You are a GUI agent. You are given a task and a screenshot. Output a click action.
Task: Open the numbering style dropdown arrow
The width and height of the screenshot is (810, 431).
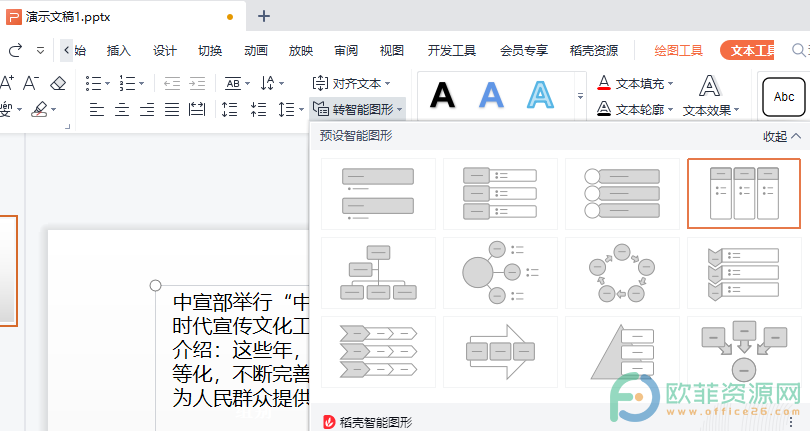click(142, 83)
